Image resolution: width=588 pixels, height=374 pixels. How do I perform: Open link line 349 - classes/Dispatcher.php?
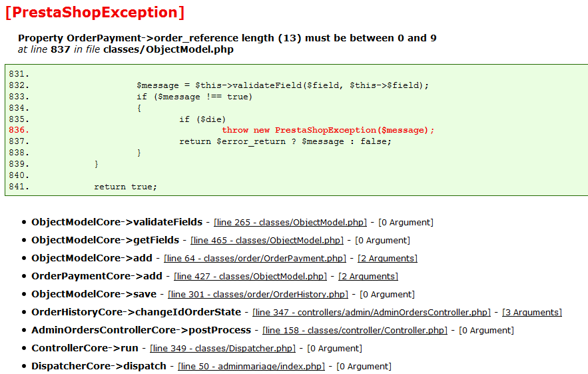(x=223, y=349)
